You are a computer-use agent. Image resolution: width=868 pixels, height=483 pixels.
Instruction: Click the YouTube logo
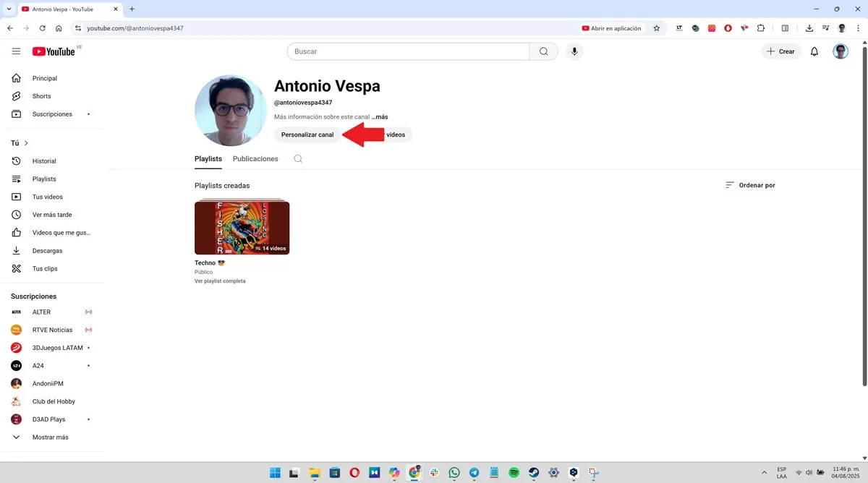(55, 51)
